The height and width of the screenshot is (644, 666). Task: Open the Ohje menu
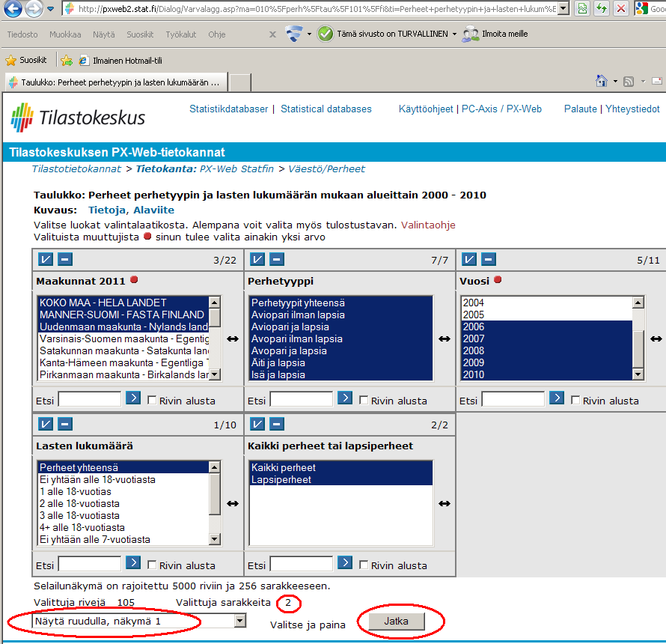click(216, 34)
